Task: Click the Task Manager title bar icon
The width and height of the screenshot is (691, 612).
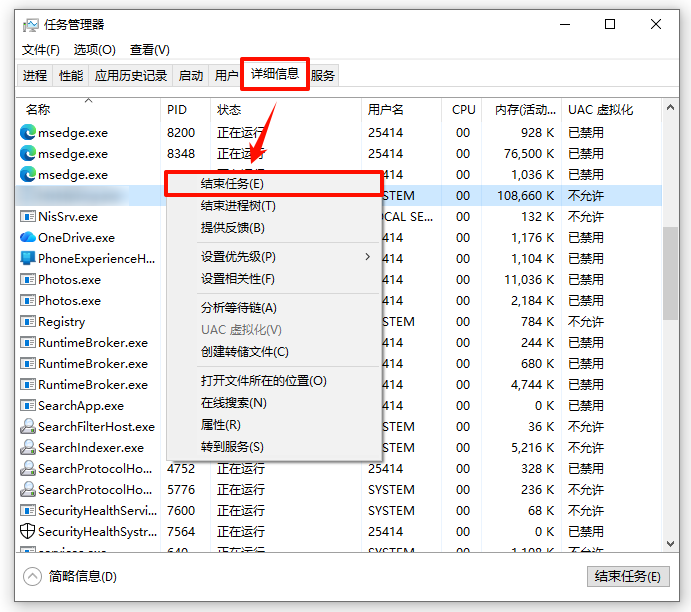Action: [x=31, y=24]
